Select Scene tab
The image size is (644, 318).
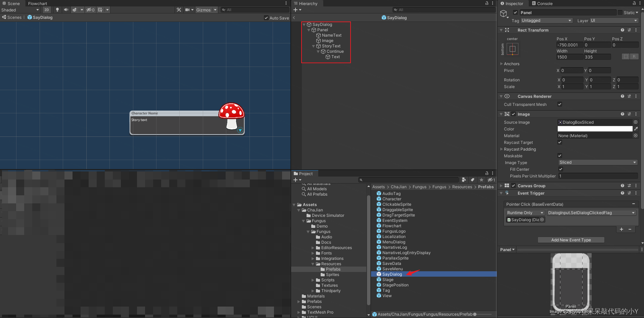coord(11,3)
